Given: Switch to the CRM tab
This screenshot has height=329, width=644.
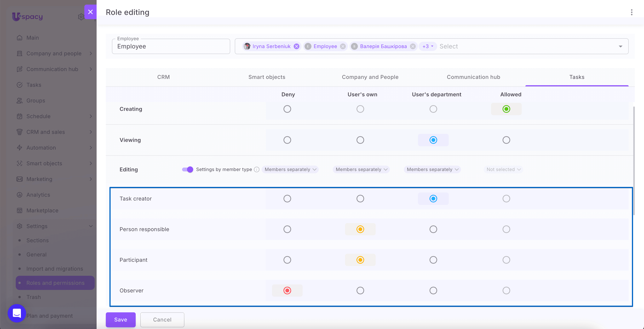Looking at the screenshot, I should tap(163, 77).
